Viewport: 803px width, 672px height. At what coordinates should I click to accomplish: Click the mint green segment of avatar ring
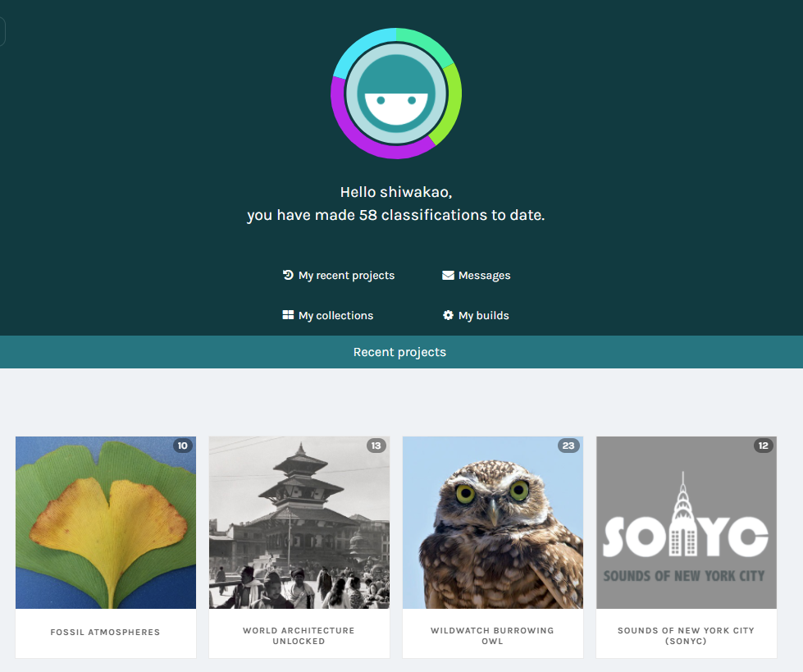(427, 43)
